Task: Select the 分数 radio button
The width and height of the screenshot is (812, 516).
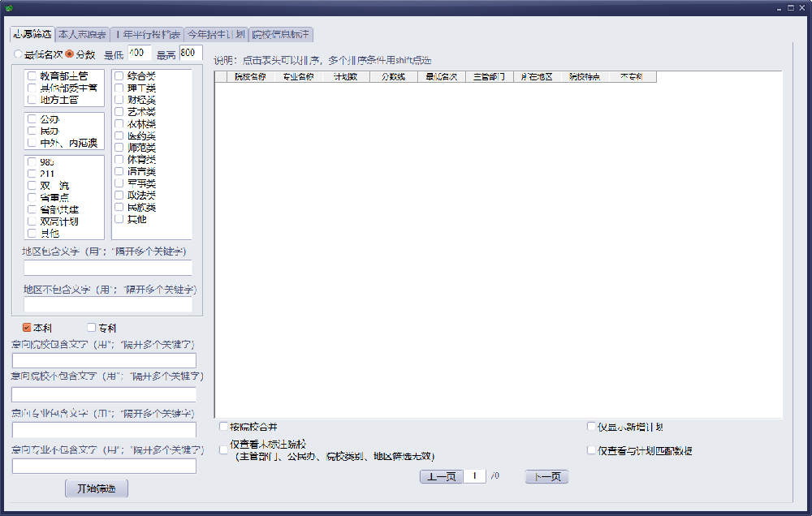Action: [x=70, y=54]
